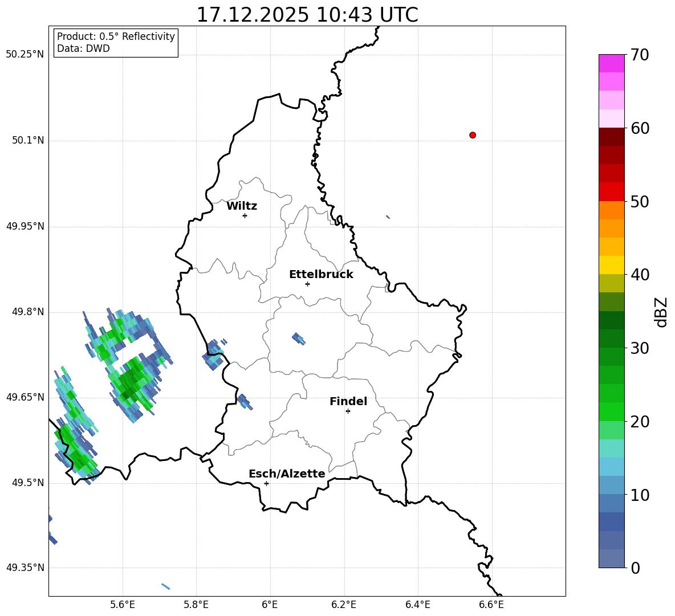
Task: Click the 40 tick on the colorbar
Action: coord(639,275)
